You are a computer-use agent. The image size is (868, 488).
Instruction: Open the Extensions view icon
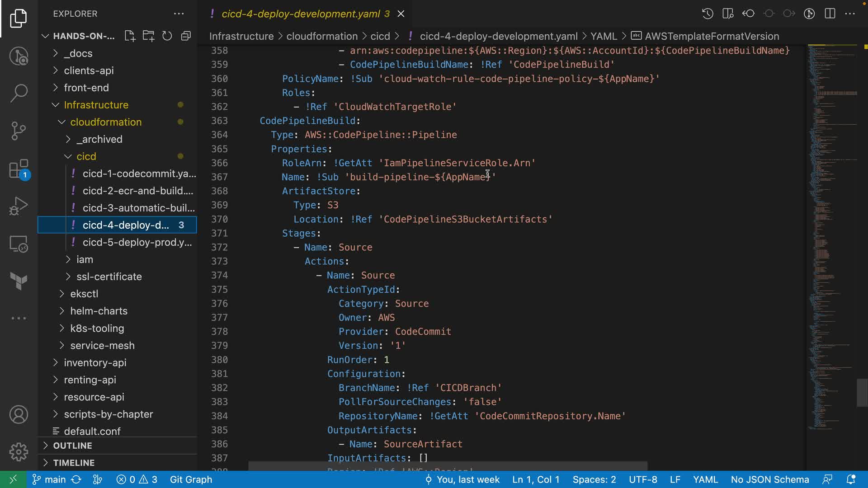click(19, 169)
